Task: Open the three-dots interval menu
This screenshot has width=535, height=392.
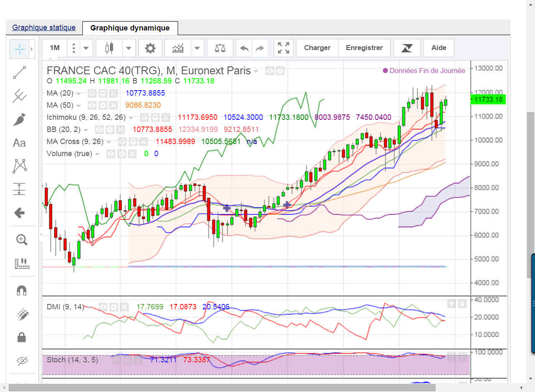Action: [74, 48]
